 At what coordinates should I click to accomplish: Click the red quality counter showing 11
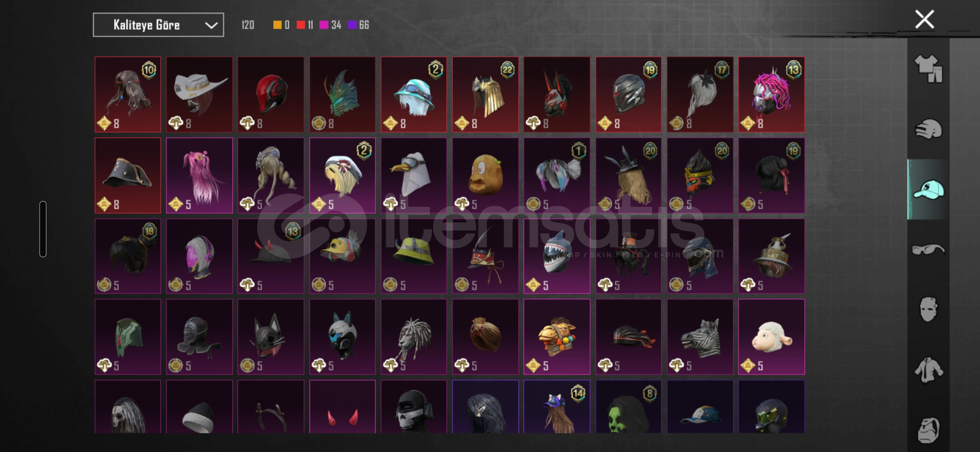pyautogui.click(x=305, y=25)
